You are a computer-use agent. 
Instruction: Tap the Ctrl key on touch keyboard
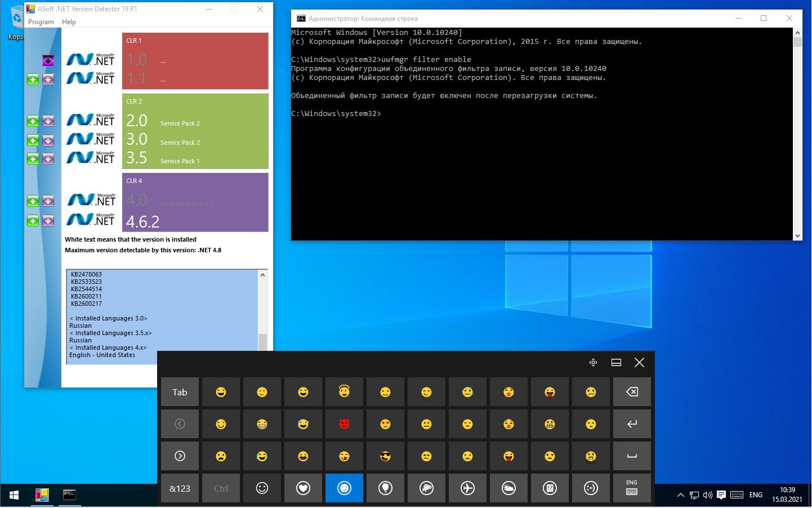pyautogui.click(x=221, y=488)
